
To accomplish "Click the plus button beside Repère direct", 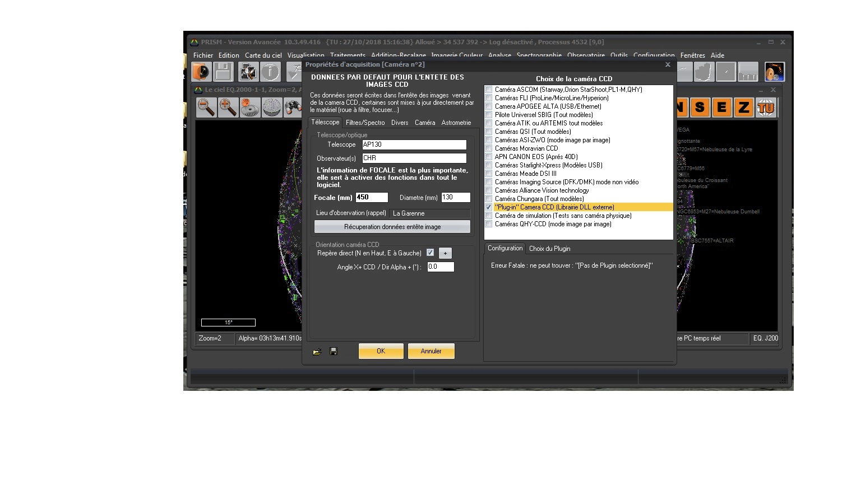I will coord(445,253).
